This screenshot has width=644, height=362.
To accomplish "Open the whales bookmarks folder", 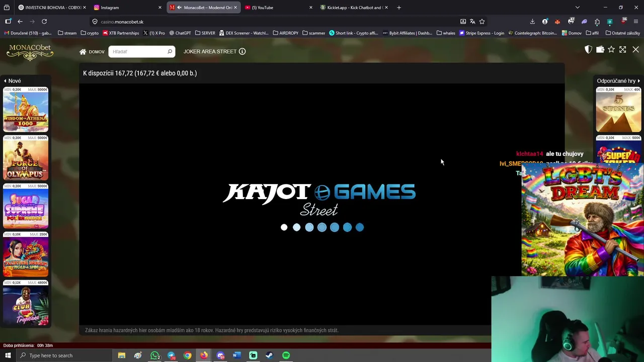I will (446, 33).
